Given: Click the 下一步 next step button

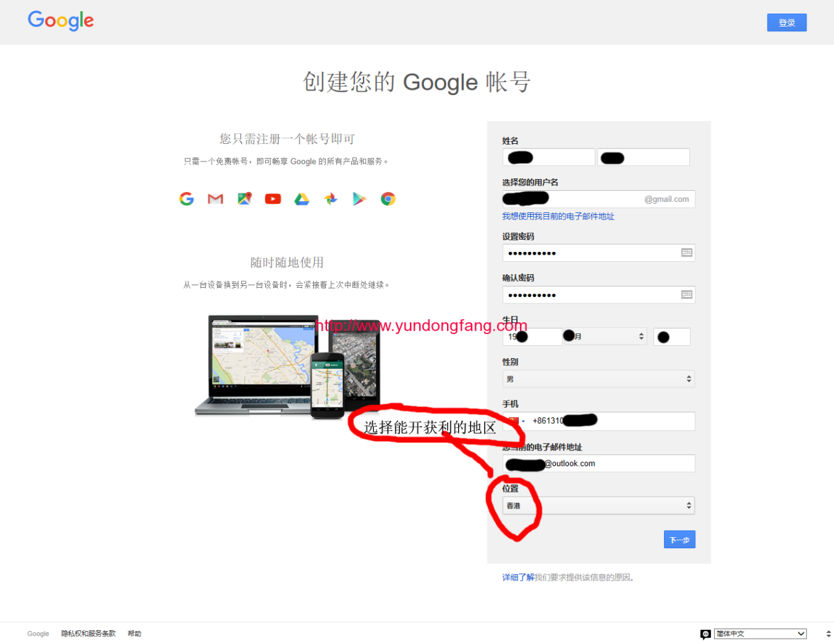Looking at the screenshot, I should click(680, 540).
